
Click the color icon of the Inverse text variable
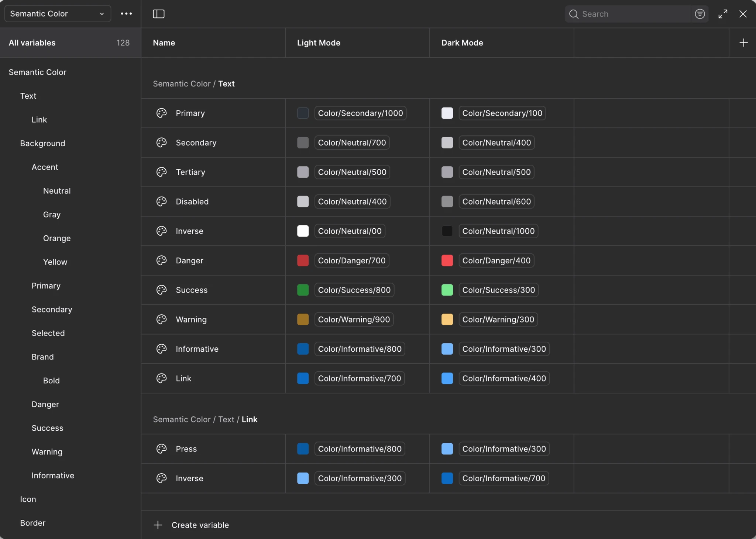[x=161, y=231]
